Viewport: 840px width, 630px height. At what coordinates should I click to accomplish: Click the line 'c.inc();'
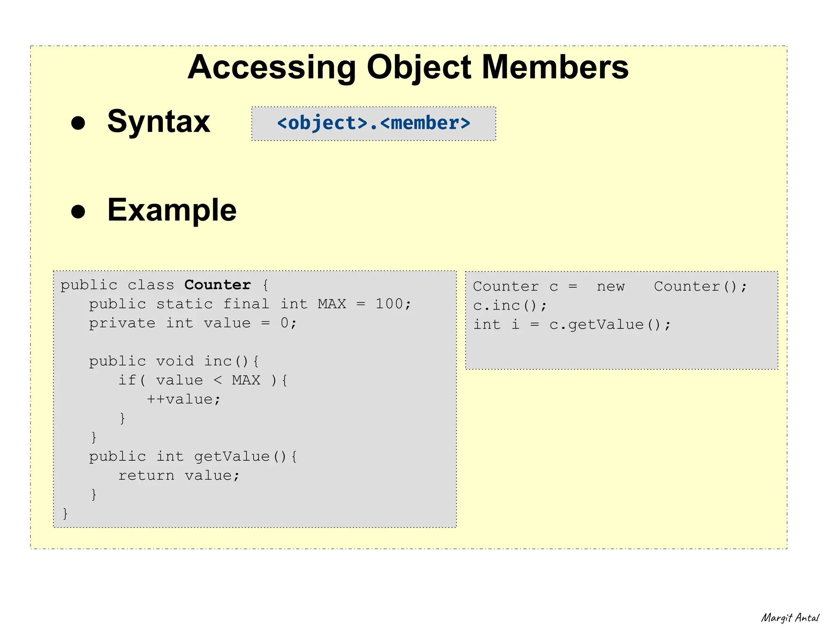510,305
